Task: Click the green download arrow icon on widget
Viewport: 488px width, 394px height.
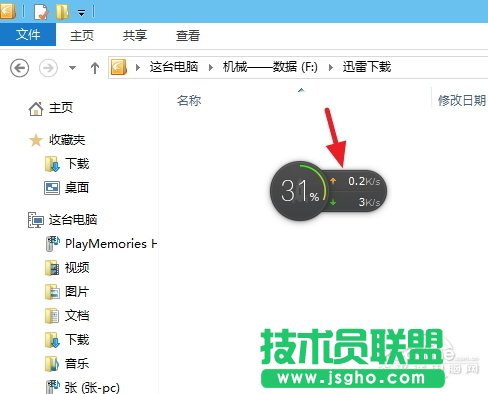Action: coord(333,202)
